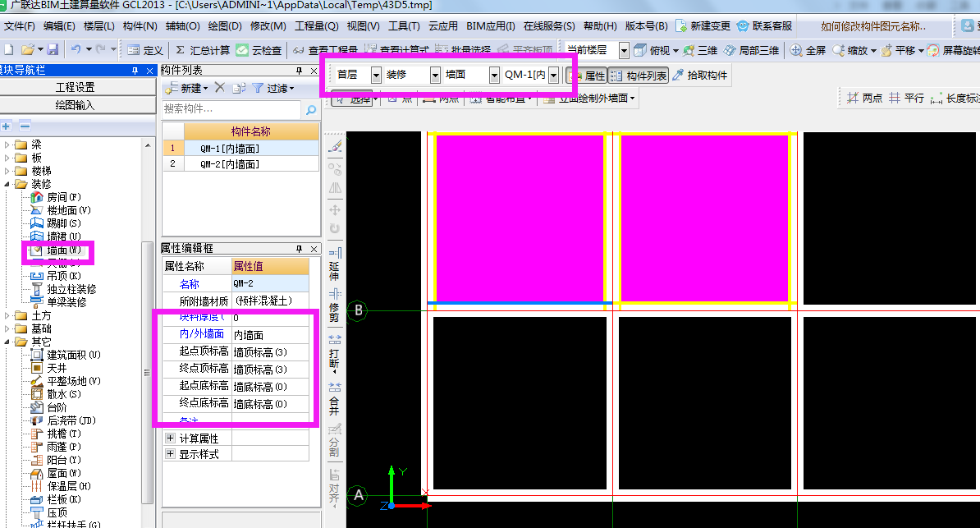Expand 显示样式 in property editor
Image resolution: width=980 pixels, height=528 pixels.
(170, 453)
